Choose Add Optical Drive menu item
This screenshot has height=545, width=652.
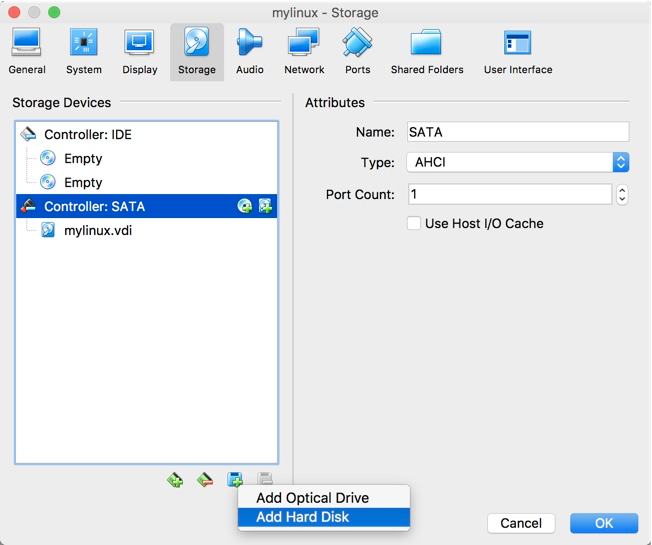[x=324, y=498]
